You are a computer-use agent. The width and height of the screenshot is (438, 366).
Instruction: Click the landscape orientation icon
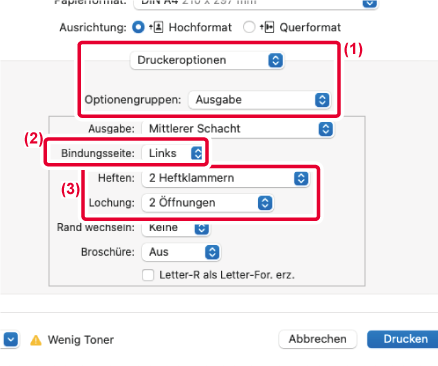tap(267, 27)
